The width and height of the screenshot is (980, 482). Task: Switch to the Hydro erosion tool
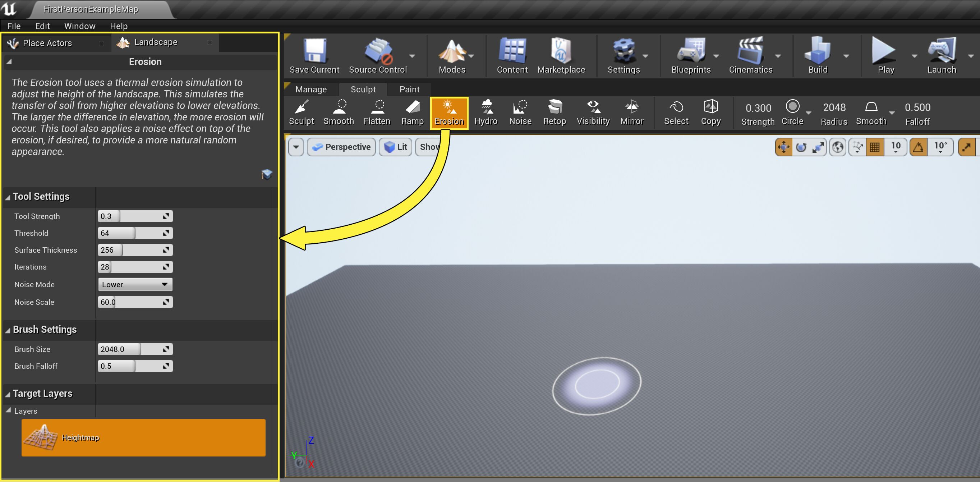pyautogui.click(x=486, y=112)
